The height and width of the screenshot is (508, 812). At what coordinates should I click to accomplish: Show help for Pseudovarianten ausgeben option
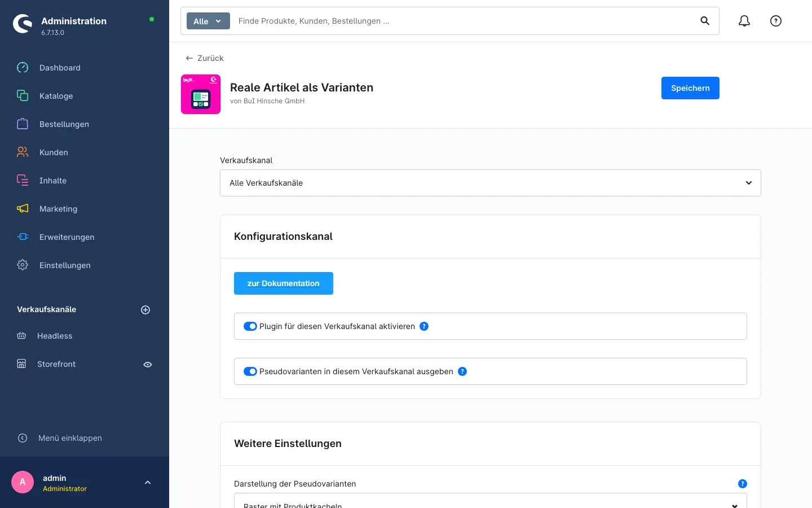(462, 371)
